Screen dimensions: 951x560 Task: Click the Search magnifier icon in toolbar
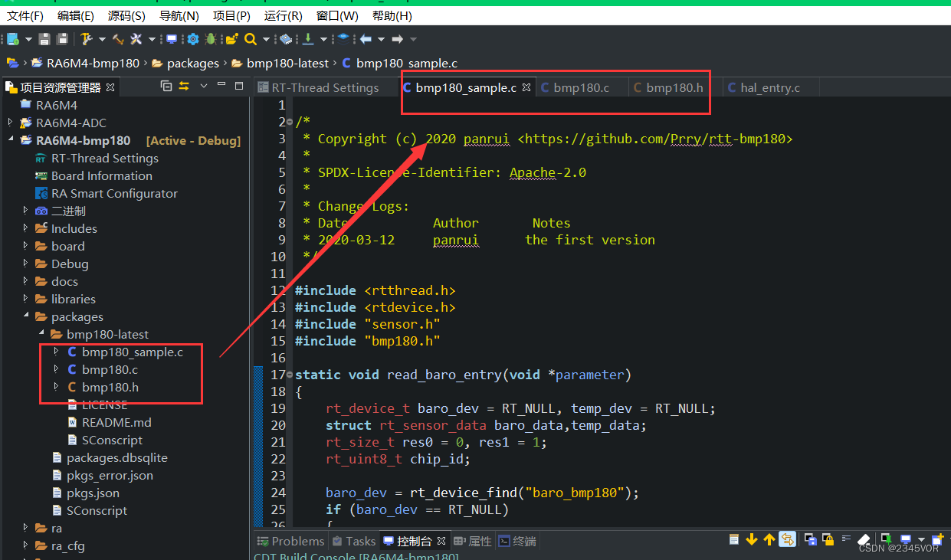[x=251, y=39]
